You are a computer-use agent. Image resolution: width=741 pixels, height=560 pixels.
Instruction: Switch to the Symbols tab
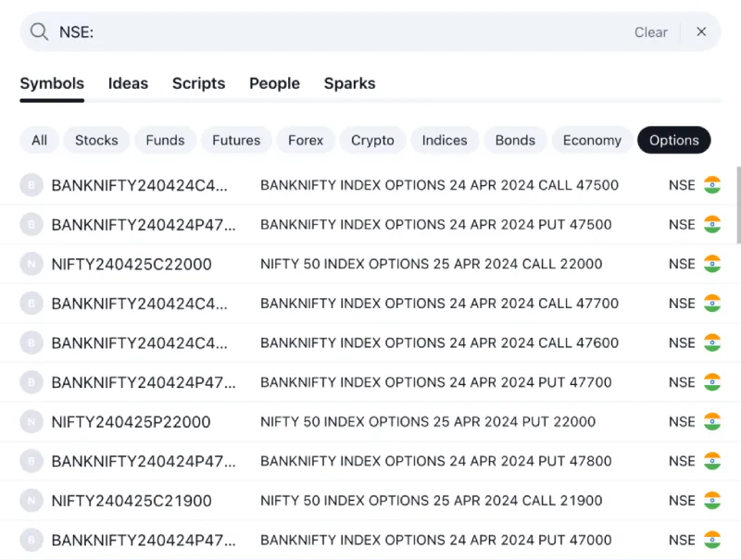[x=52, y=83]
